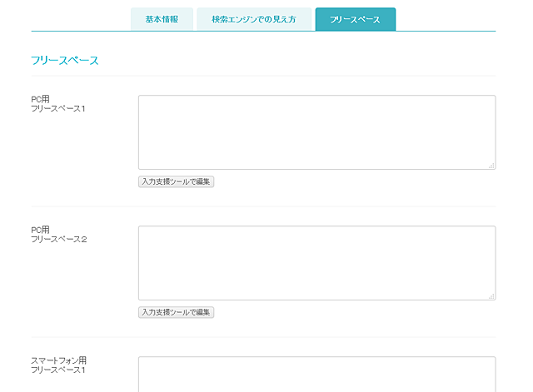Grab the resize handle of PC用フリースペース2 textarea
Viewport: 533px width, 392px height.
[x=491, y=296]
